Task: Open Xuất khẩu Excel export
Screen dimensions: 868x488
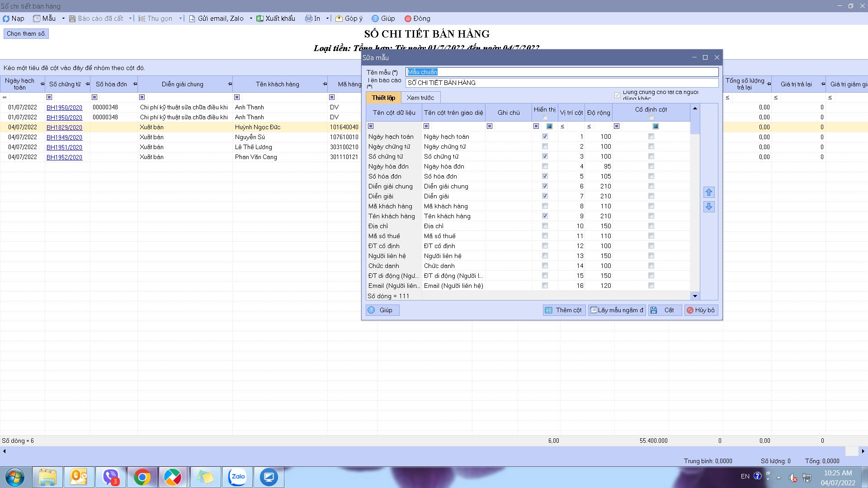Action: pyautogui.click(x=276, y=19)
